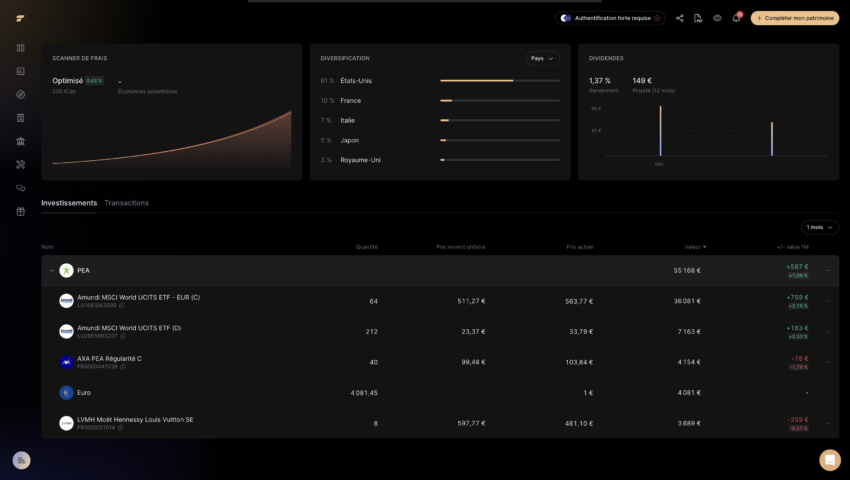This screenshot has width=850, height=480.
Task: Toggle value visibility with the eye icon
Action: pos(717,18)
